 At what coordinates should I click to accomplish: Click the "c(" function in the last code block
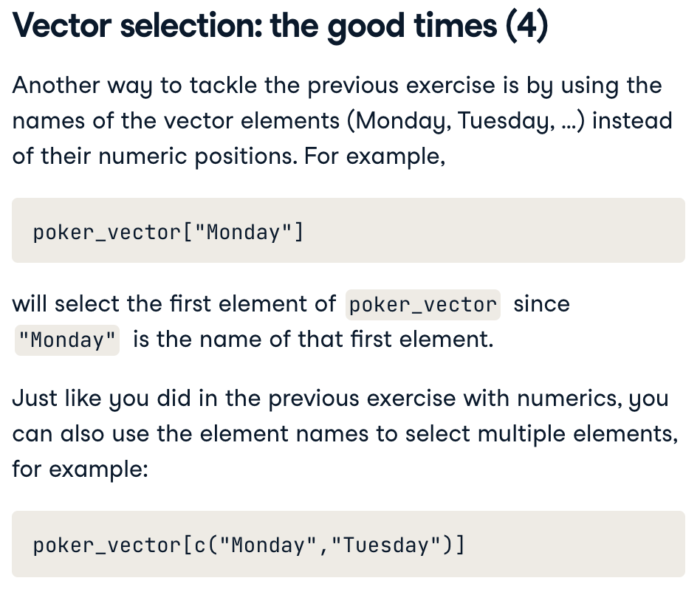point(199,545)
